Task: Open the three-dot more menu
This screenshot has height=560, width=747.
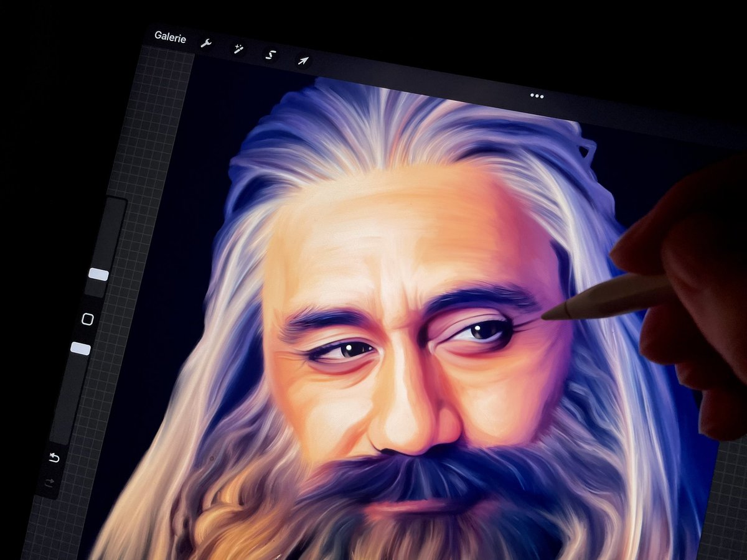Action: click(x=537, y=96)
